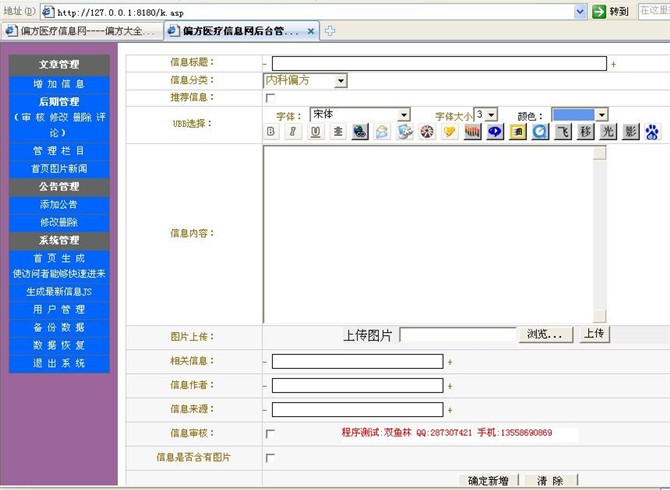The image size is (670, 490).
Task: Click the plus sign after 信息标题 field
Action: tap(613, 65)
